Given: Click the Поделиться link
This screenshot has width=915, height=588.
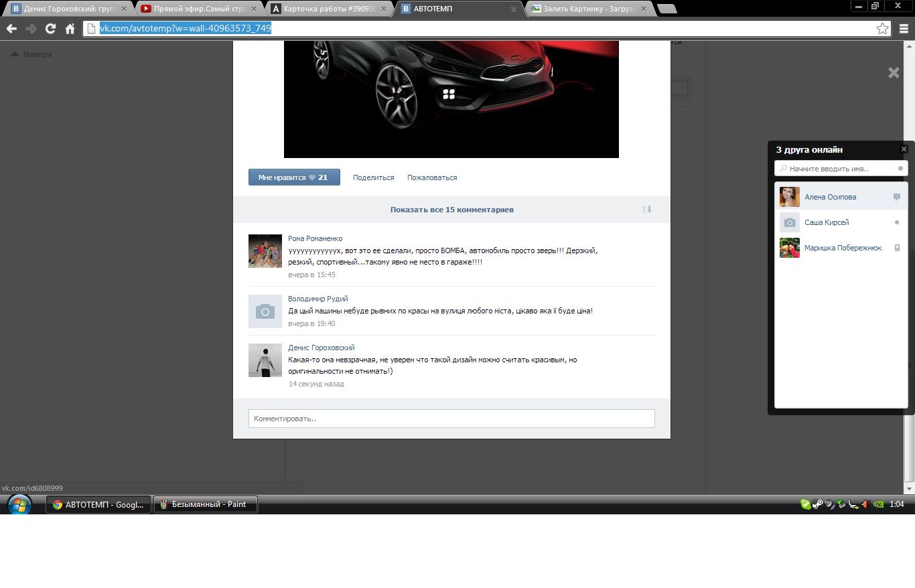Looking at the screenshot, I should point(373,177).
